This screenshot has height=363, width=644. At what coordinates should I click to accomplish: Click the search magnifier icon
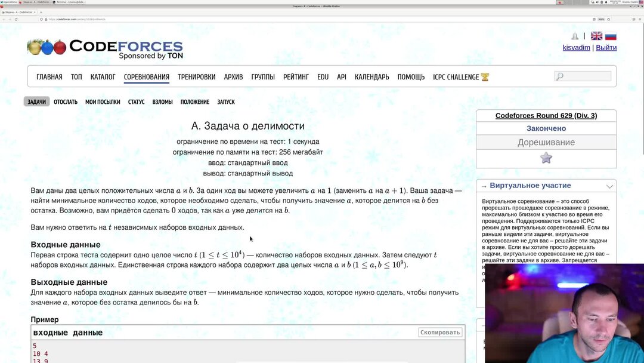(559, 76)
